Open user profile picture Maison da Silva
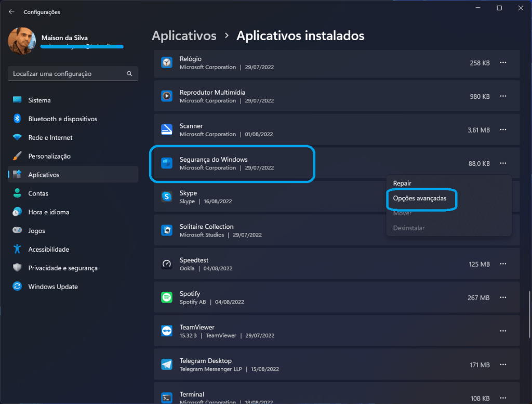This screenshot has width=532, height=404. click(x=22, y=41)
